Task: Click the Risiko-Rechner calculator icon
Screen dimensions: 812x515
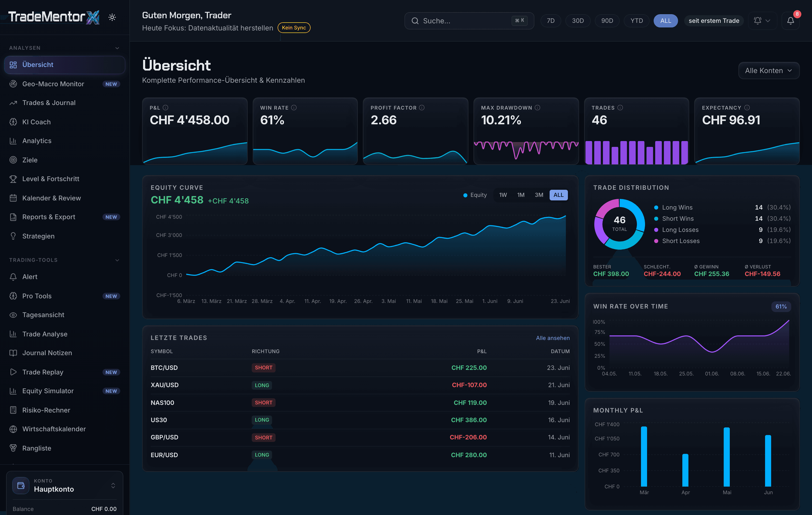Action: coord(13,410)
